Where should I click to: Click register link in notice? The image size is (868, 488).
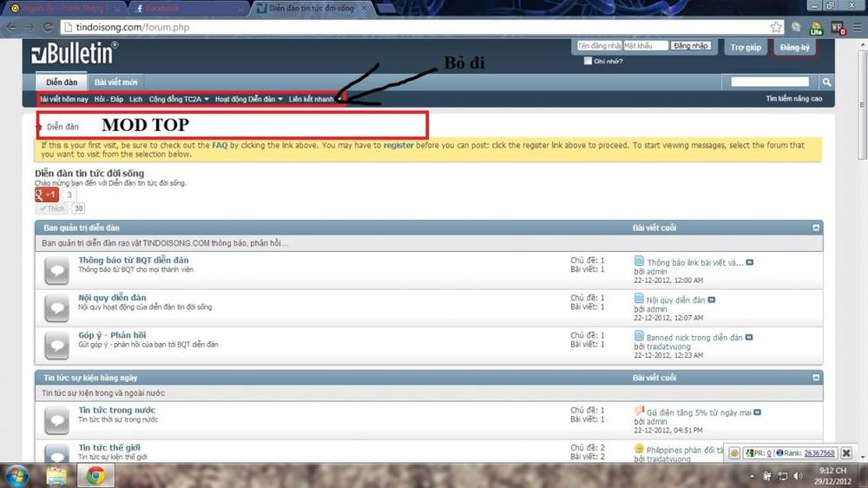(398, 145)
